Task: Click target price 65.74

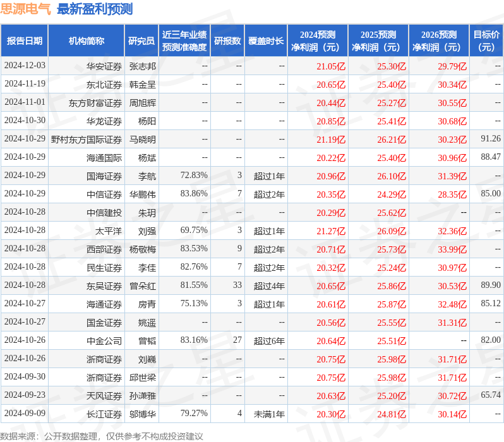Action: coord(491,395)
